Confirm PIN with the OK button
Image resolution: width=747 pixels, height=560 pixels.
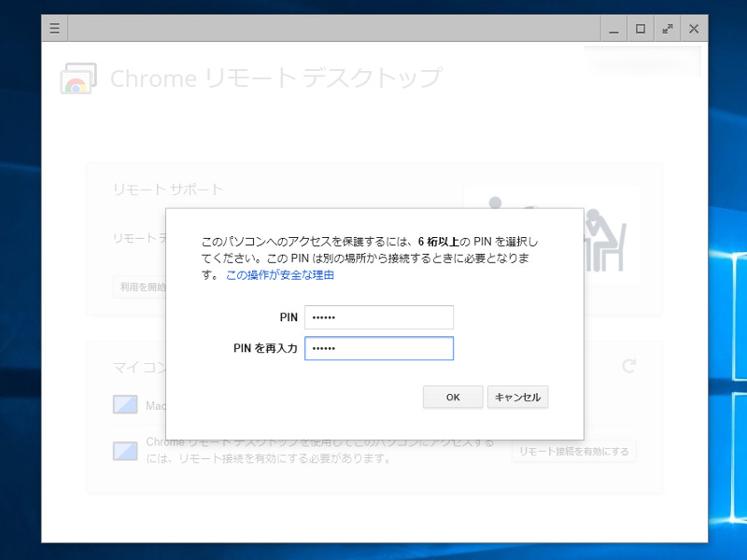pyautogui.click(x=453, y=397)
